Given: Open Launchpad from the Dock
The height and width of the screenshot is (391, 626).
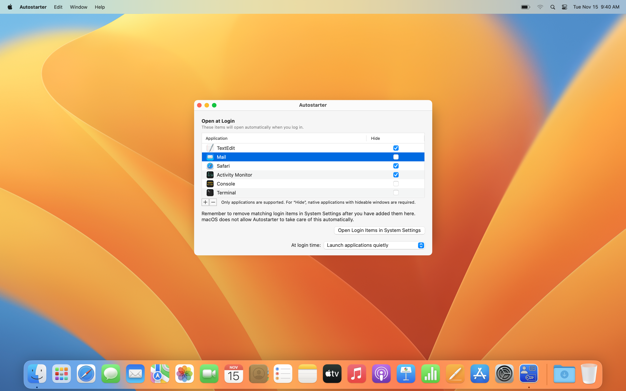Looking at the screenshot, I should coord(61,374).
